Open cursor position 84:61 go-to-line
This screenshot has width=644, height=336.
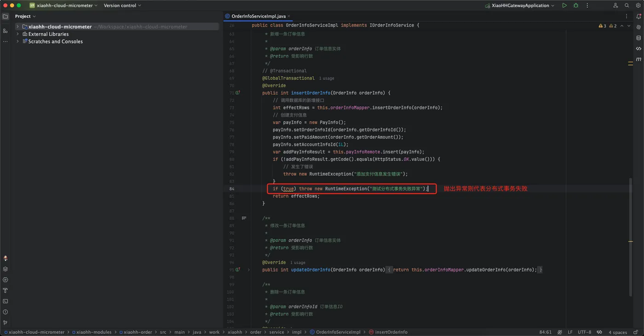coord(545,332)
